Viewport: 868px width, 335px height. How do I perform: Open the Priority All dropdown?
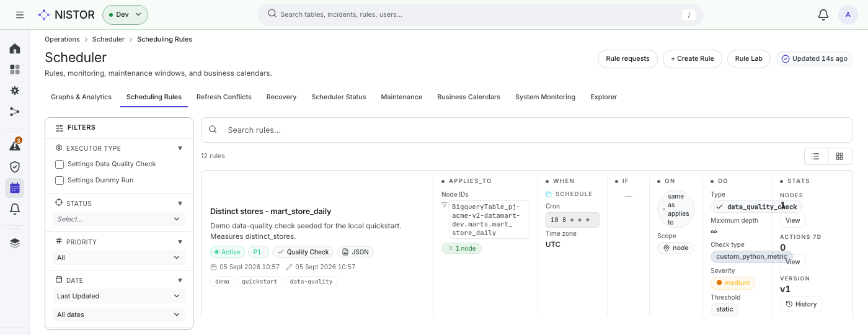(119, 257)
